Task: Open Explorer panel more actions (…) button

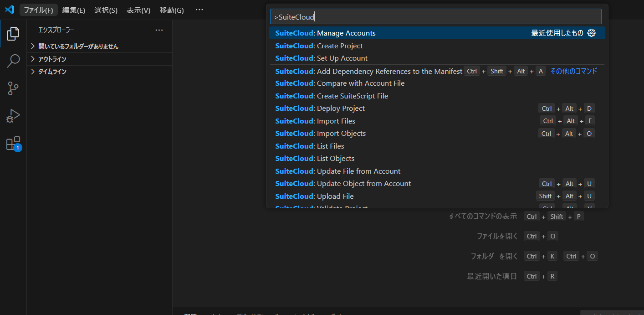Action: pos(159,30)
